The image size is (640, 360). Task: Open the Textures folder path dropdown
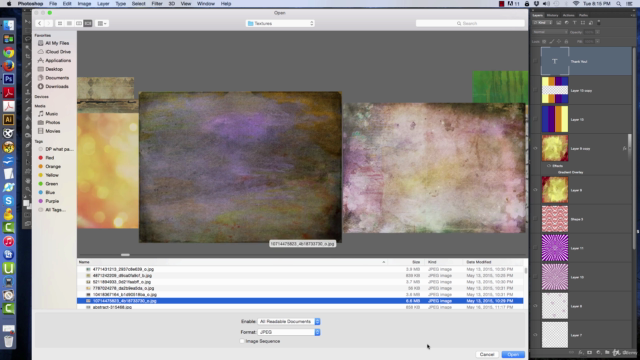click(280, 23)
